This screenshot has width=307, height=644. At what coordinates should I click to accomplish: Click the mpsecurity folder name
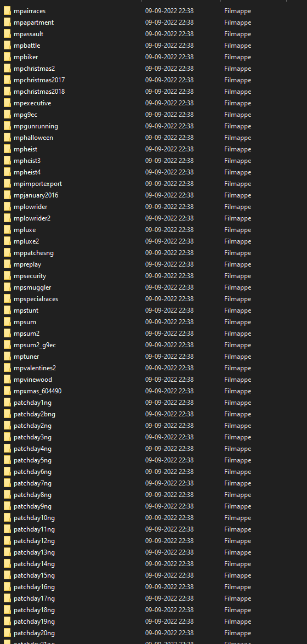tap(30, 275)
